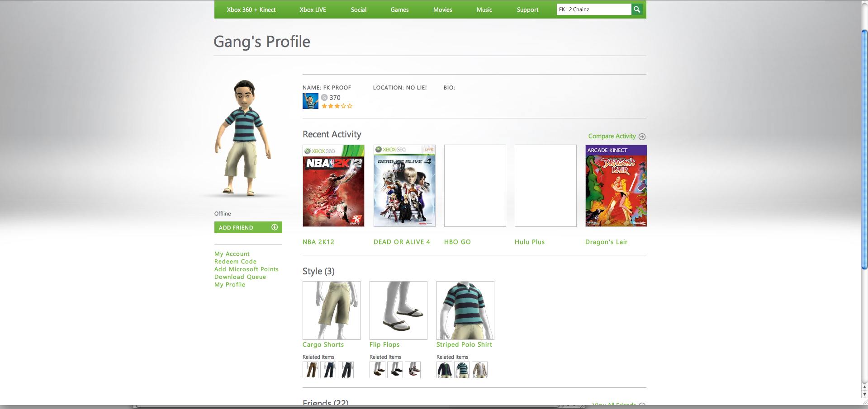Click the plus icon on Add Friend
The height and width of the screenshot is (409, 868).
[x=275, y=227]
